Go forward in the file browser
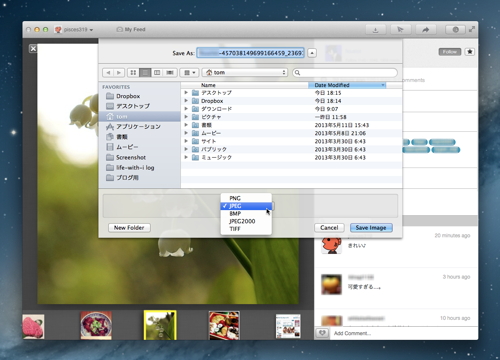 tap(119, 72)
